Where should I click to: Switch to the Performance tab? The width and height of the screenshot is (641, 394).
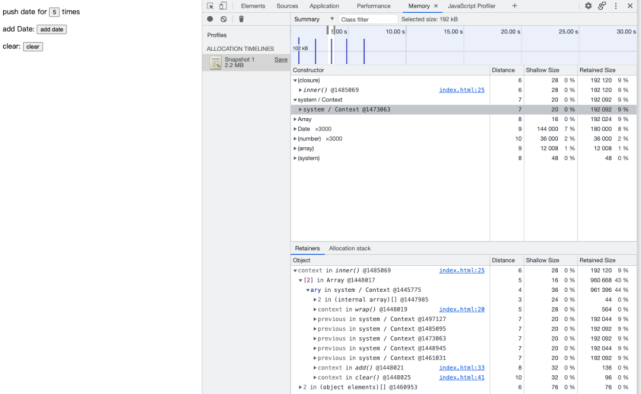(373, 6)
